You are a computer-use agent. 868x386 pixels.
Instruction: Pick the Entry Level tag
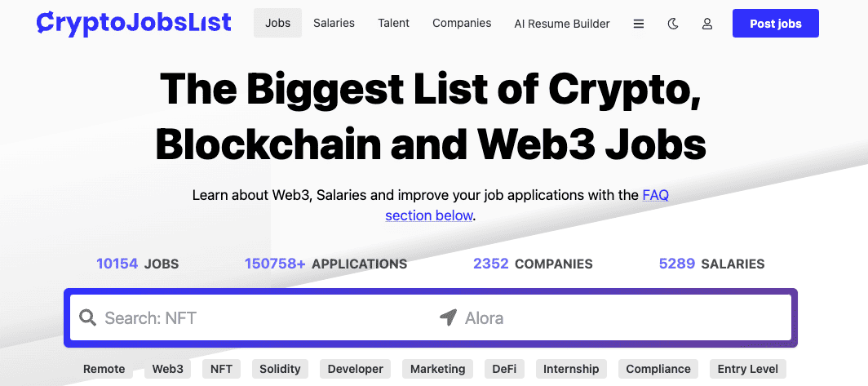point(748,369)
